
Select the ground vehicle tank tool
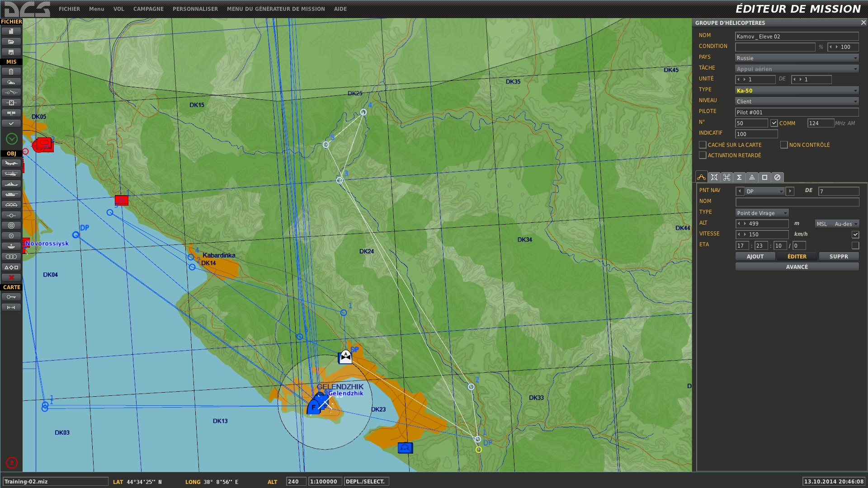(11, 194)
